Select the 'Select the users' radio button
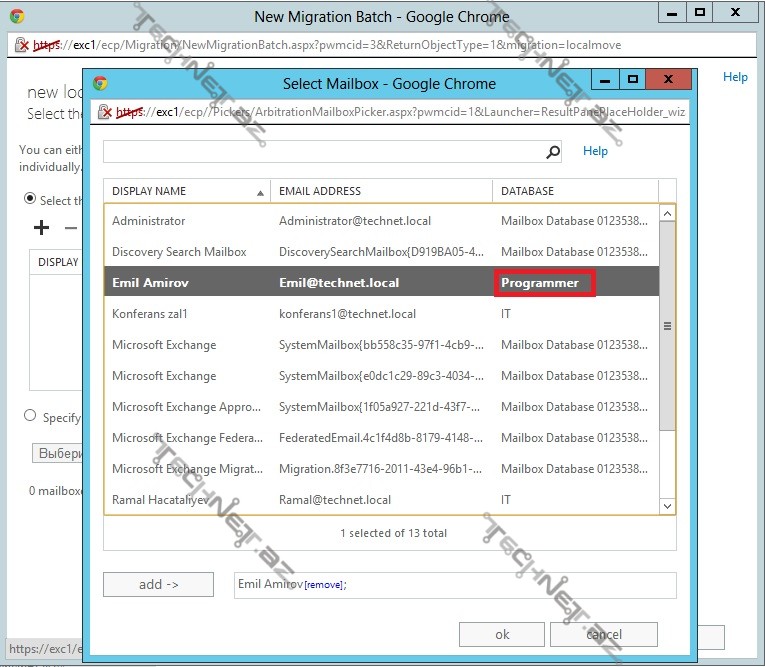This screenshot has height=667, width=765. 30,199
